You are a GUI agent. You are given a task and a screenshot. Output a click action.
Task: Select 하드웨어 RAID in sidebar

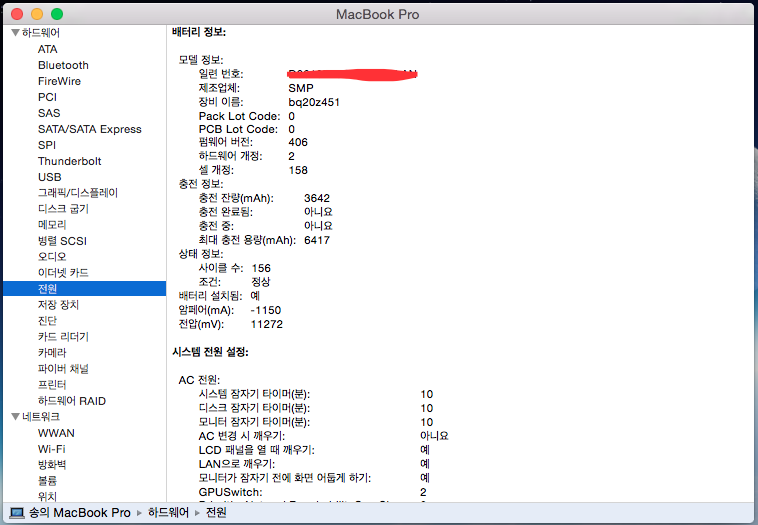pos(72,401)
